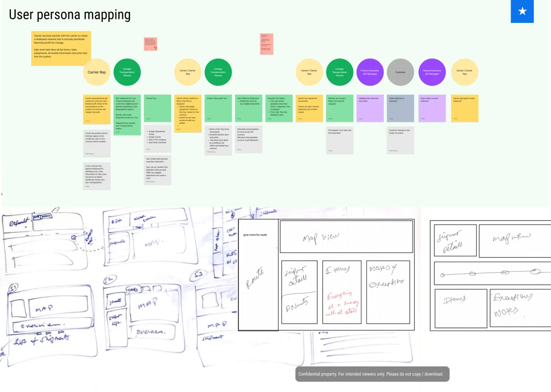Select the red 'Everything as a summary' handwriting
Image resolution: width=551 pixels, height=392 pixels.
tap(342, 304)
